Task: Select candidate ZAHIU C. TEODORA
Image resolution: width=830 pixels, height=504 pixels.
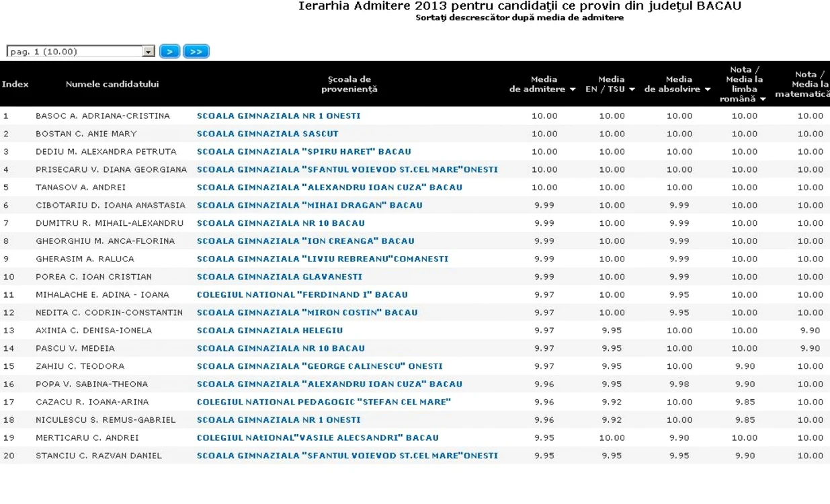Action: coord(81,366)
